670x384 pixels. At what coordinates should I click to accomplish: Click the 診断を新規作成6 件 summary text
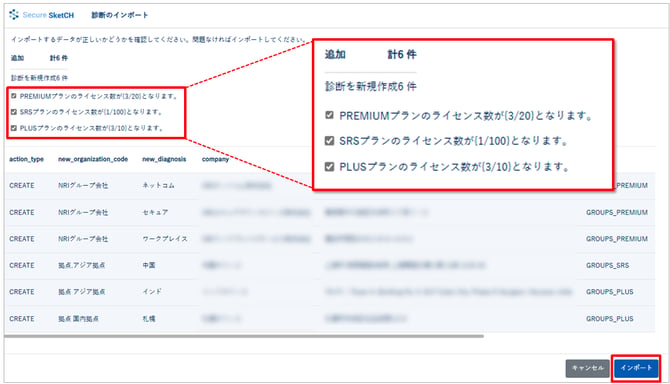39,78
